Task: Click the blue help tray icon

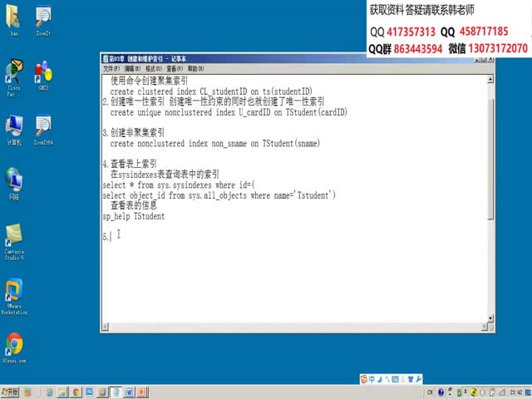Action: (x=441, y=392)
